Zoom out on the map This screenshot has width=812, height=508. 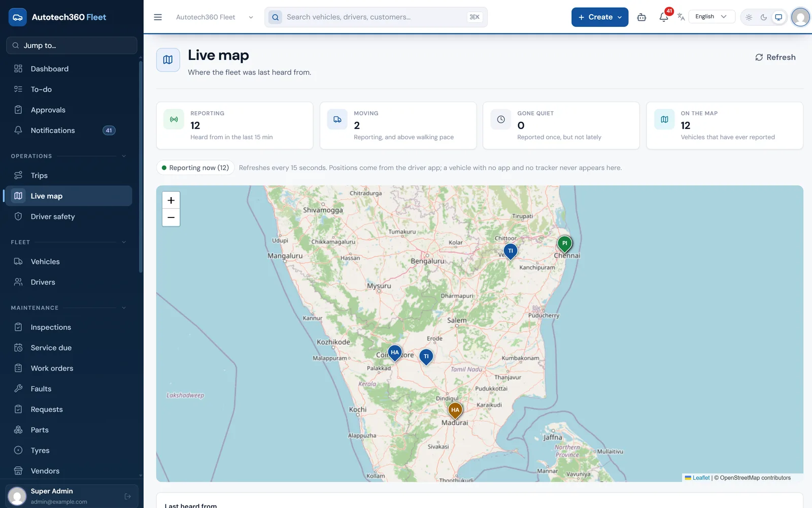pos(171,217)
